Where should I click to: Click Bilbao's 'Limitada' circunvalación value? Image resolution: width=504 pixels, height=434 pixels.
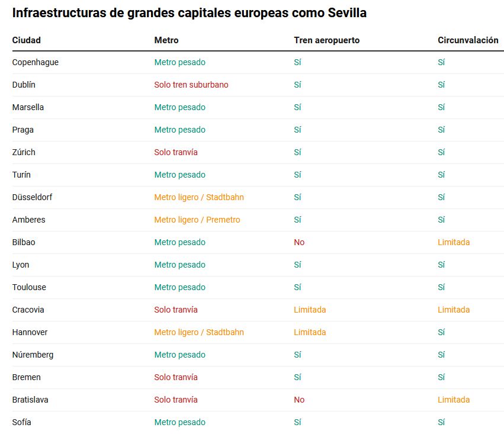pos(454,242)
